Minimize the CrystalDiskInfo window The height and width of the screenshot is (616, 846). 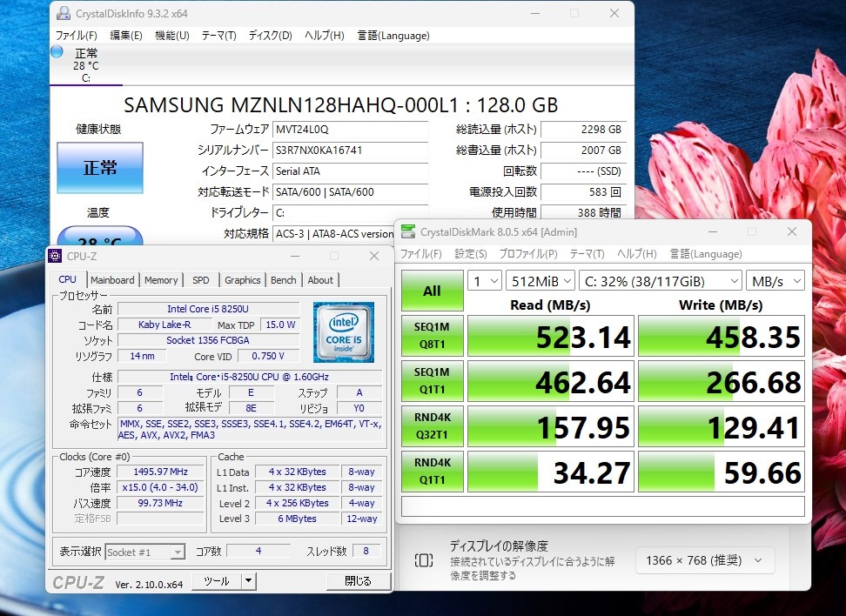pyautogui.click(x=535, y=13)
